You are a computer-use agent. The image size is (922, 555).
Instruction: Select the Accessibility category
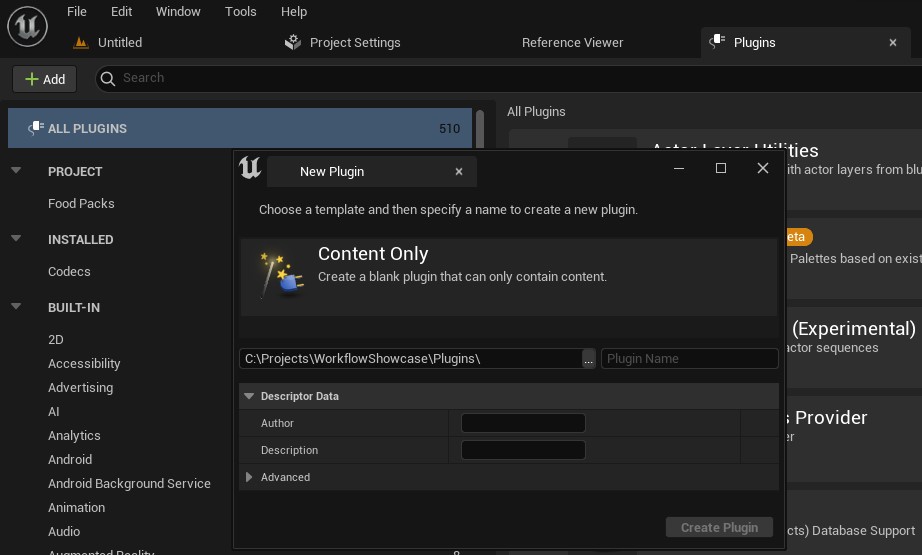point(84,364)
